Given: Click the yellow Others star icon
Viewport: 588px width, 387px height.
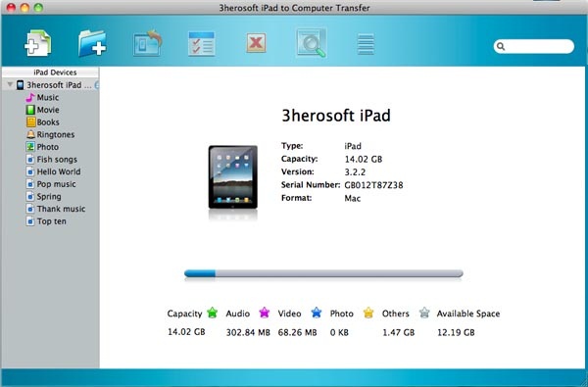Looking at the screenshot, I should click(368, 313).
